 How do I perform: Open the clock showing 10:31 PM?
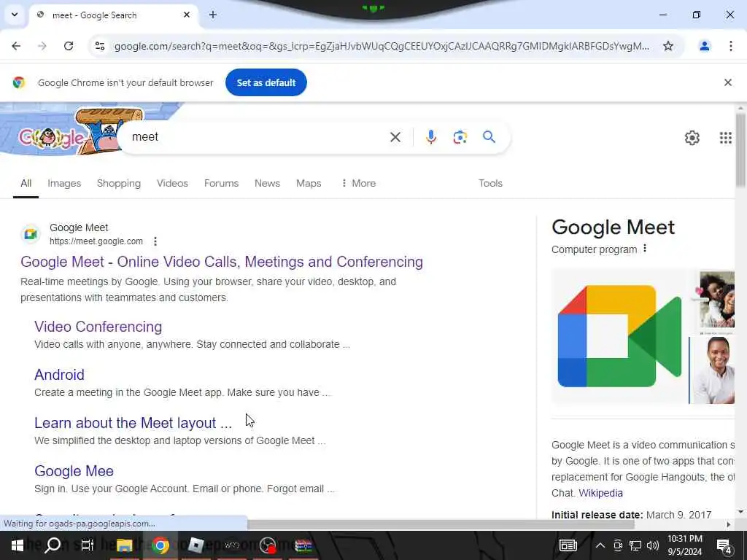(x=684, y=545)
